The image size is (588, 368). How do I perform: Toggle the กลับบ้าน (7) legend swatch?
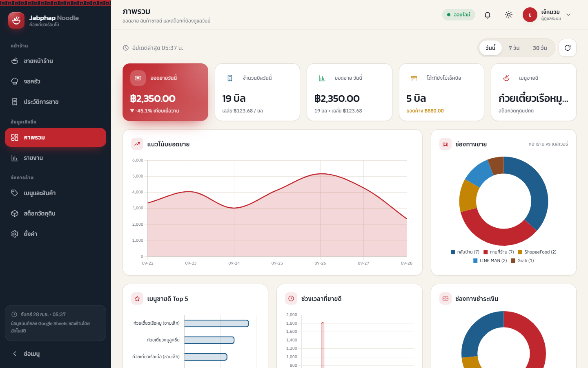tap(453, 252)
